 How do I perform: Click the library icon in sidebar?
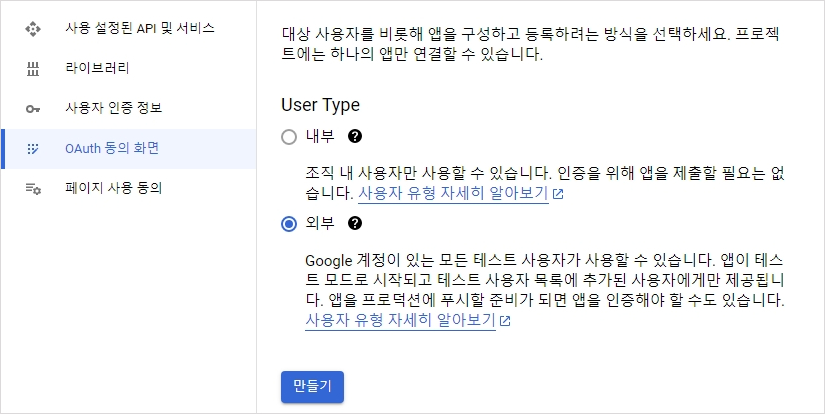pyautogui.click(x=32, y=69)
